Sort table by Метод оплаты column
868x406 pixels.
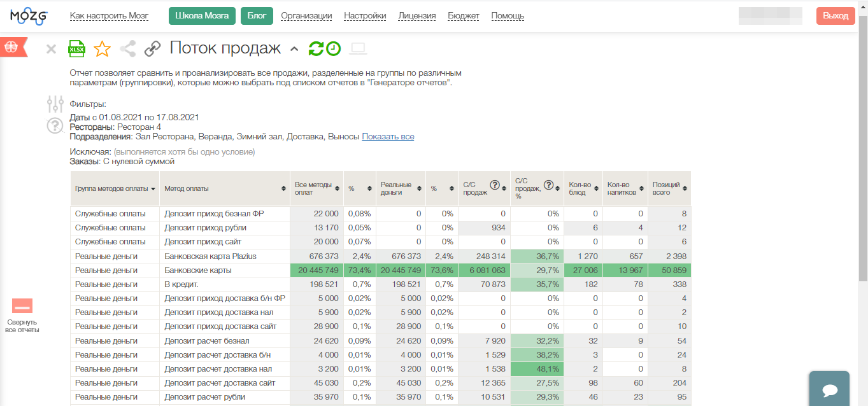point(283,189)
